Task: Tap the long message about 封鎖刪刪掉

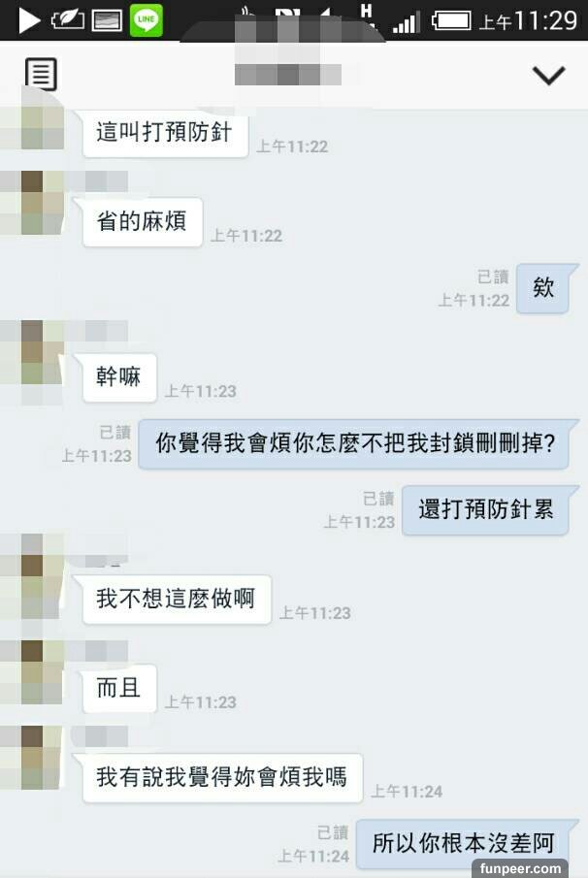Action: [x=355, y=443]
